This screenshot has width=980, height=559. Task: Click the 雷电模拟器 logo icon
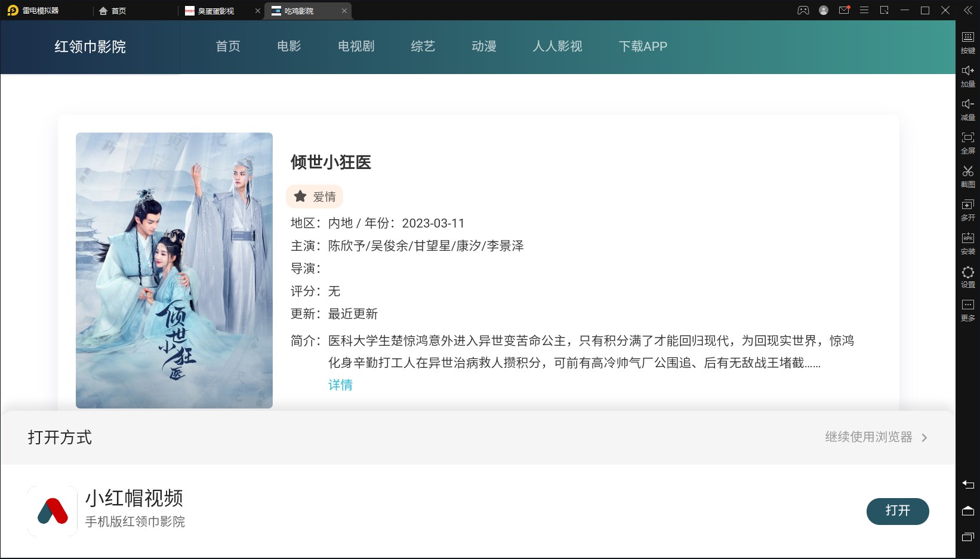(13, 10)
